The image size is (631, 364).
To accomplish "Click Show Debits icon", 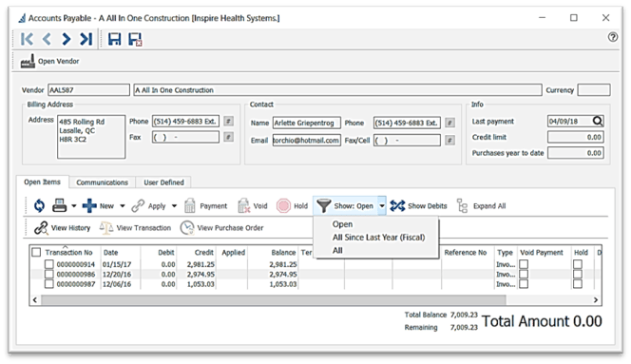I will click(x=397, y=205).
